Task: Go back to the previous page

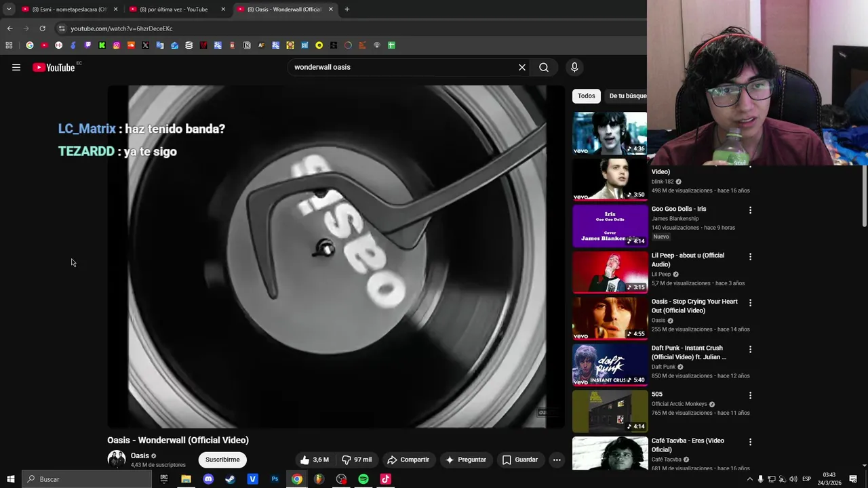Action: [9, 28]
